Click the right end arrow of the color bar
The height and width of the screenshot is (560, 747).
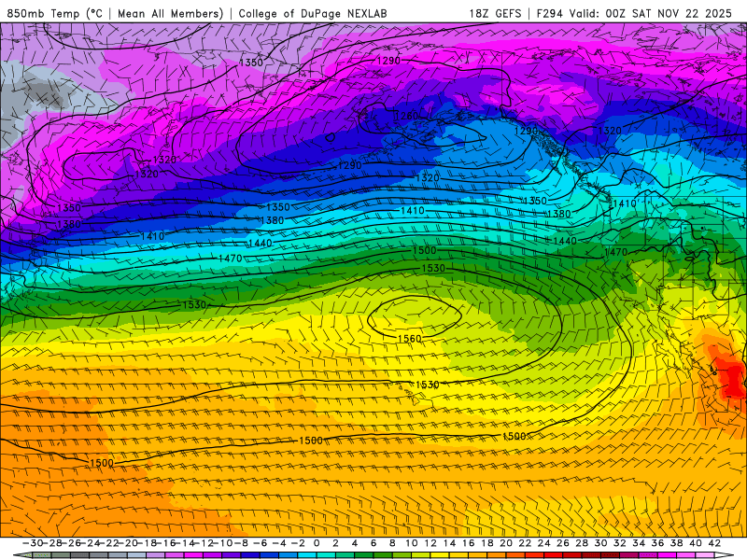pyautogui.click(x=725, y=555)
